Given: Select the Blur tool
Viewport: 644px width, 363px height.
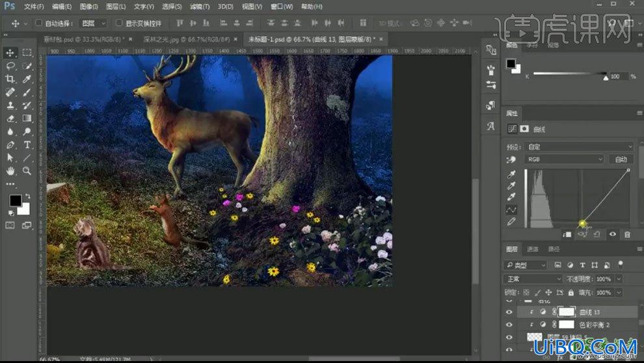Looking at the screenshot, I should point(10,131).
